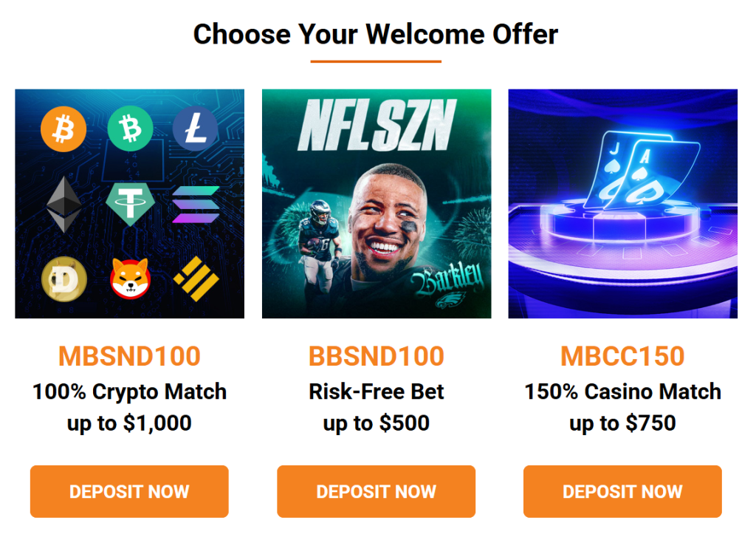Click Deposit Now under Crypto Match offer

(129, 491)
